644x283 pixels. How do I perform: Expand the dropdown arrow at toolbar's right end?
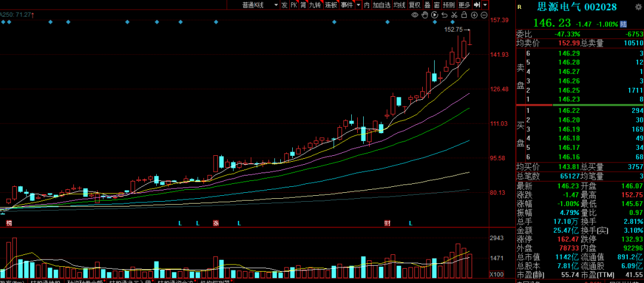[485, 5]
